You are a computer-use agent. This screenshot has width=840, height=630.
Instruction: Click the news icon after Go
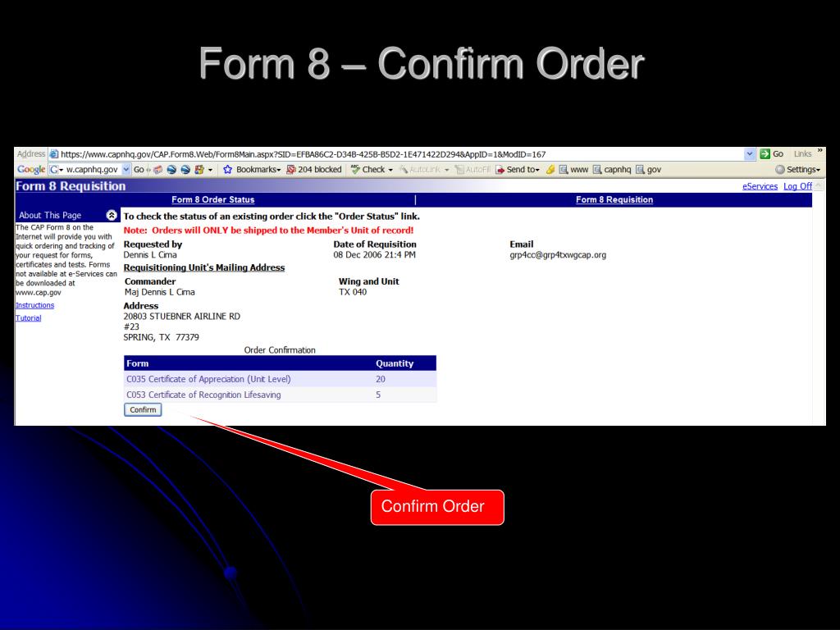point(158,170)
